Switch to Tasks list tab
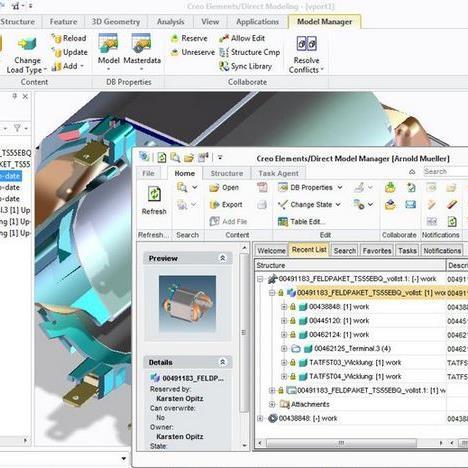The width and height of the screenshot is (468, 468). tap(407, 251)
